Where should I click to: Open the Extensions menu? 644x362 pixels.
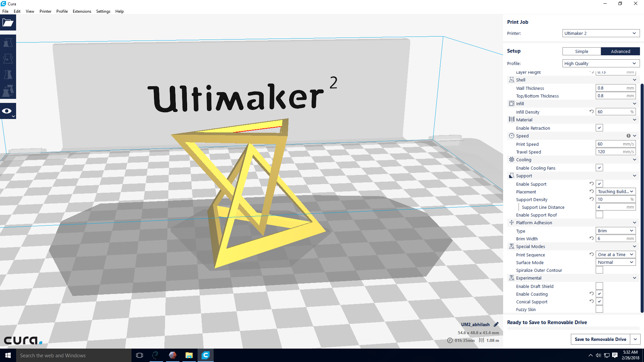82,11
